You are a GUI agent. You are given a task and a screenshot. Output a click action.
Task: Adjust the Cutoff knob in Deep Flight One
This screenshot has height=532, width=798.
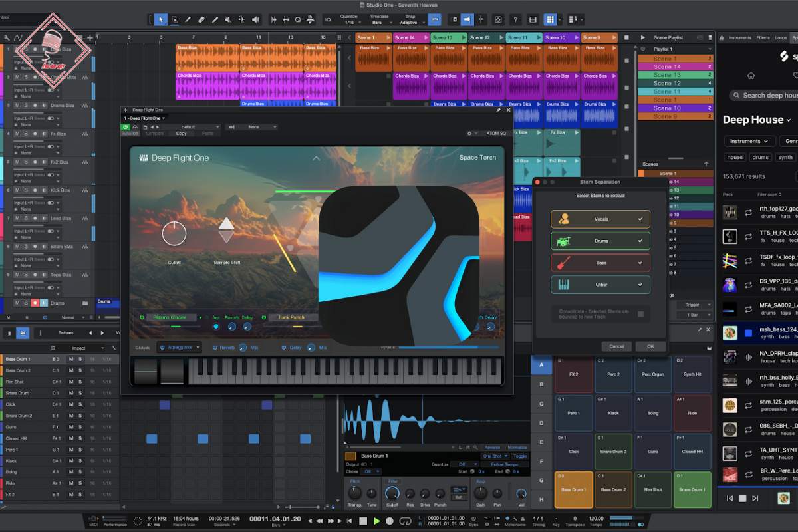tap(174, 233)
